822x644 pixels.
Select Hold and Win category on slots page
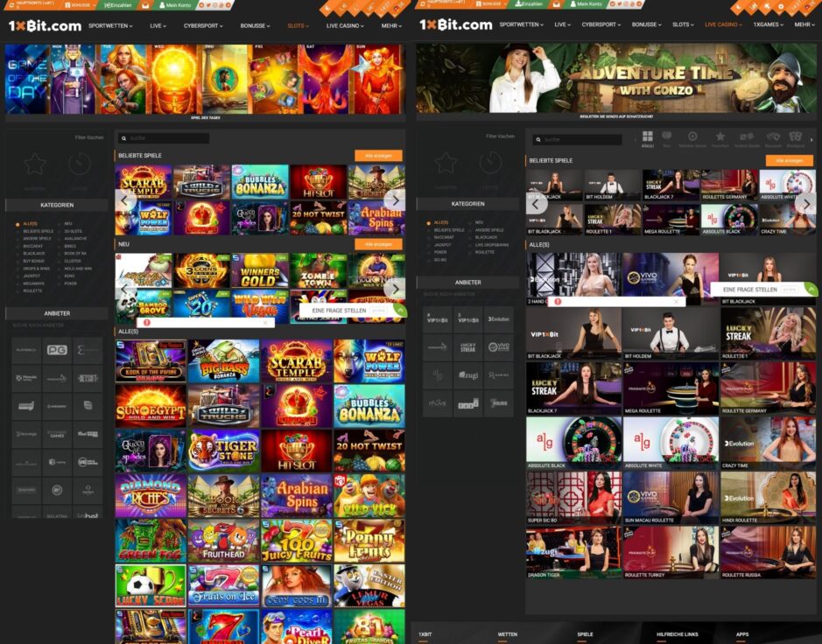[78, 269]
